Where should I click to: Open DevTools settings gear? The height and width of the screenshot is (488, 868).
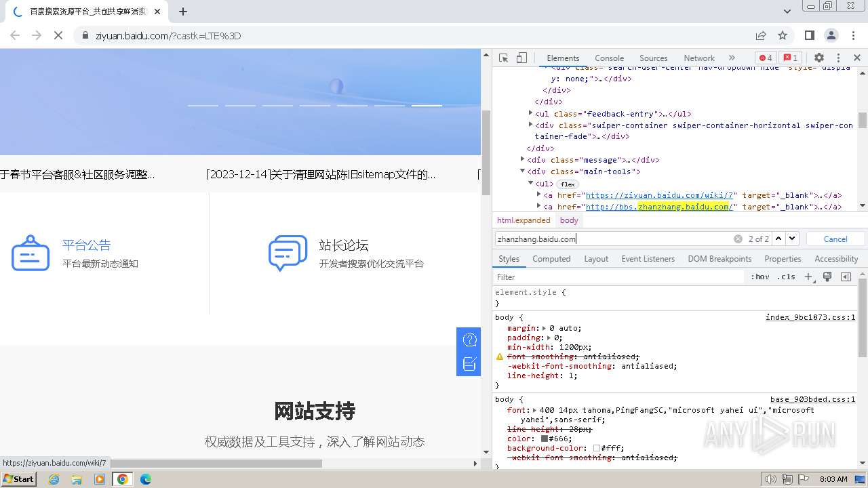tap(819, 58)
